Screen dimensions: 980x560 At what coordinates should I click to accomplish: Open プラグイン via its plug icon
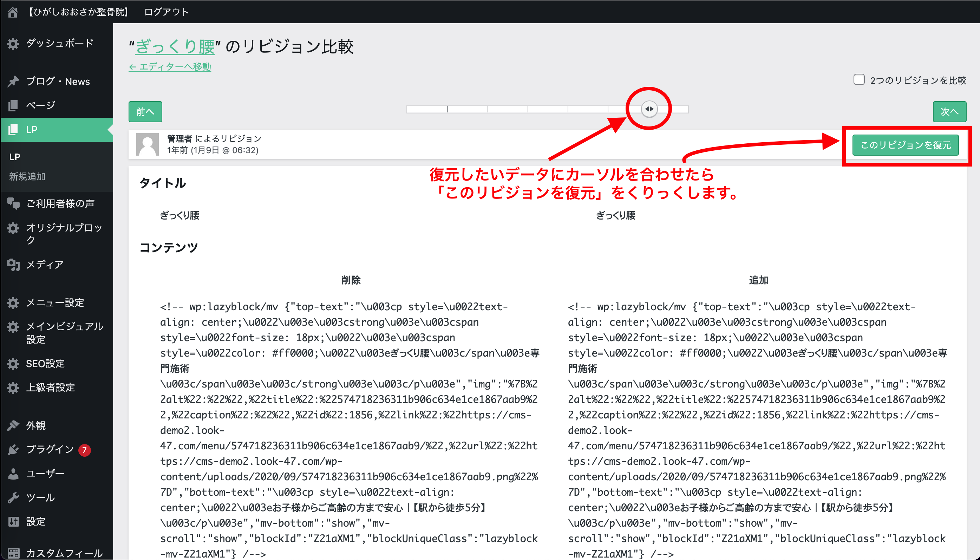[x=13, y=449]
